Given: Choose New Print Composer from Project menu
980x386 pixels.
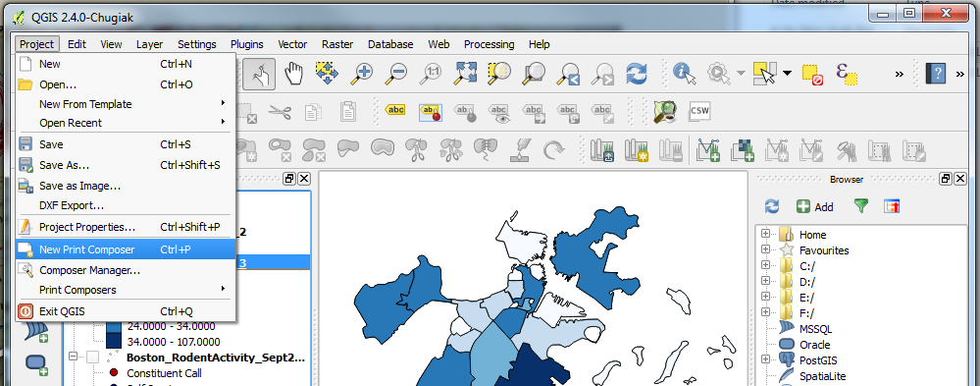Looking at the screenshot, I should pyautogui.click(x=125, y=249).
